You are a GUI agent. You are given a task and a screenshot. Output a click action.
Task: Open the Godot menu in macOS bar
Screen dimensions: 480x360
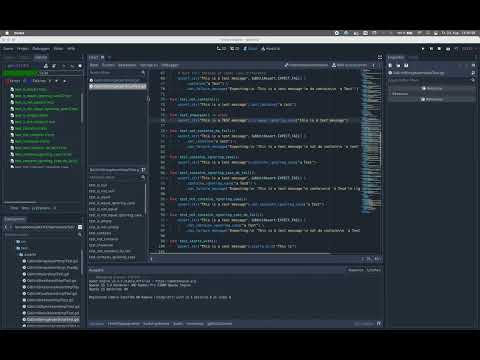19,33
